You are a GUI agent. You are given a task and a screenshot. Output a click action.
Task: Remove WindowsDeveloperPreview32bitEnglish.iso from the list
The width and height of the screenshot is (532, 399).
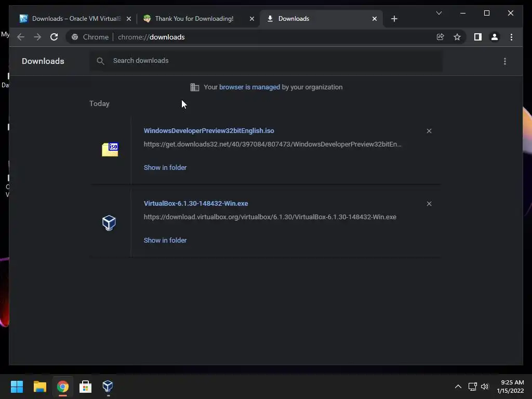click(x=429, y=131)
